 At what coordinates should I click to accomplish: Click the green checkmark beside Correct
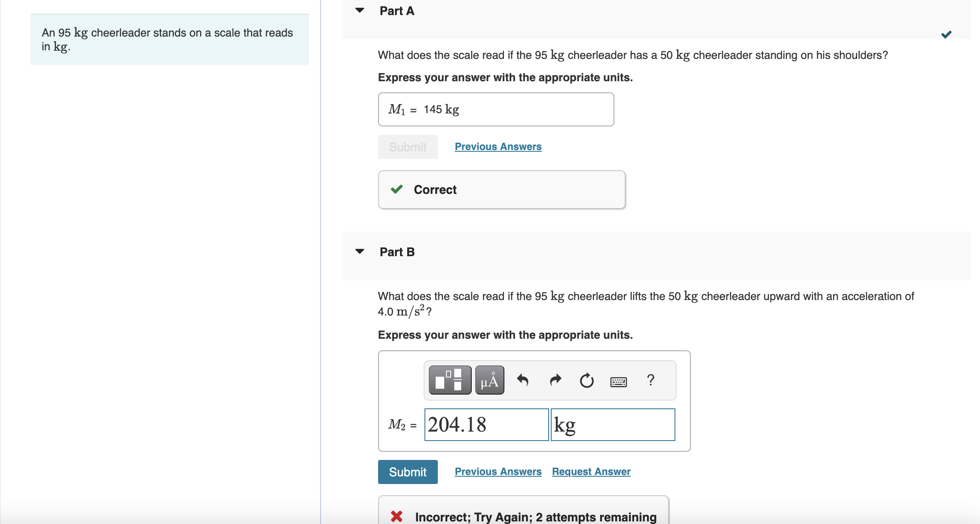(x=397, y=189)
